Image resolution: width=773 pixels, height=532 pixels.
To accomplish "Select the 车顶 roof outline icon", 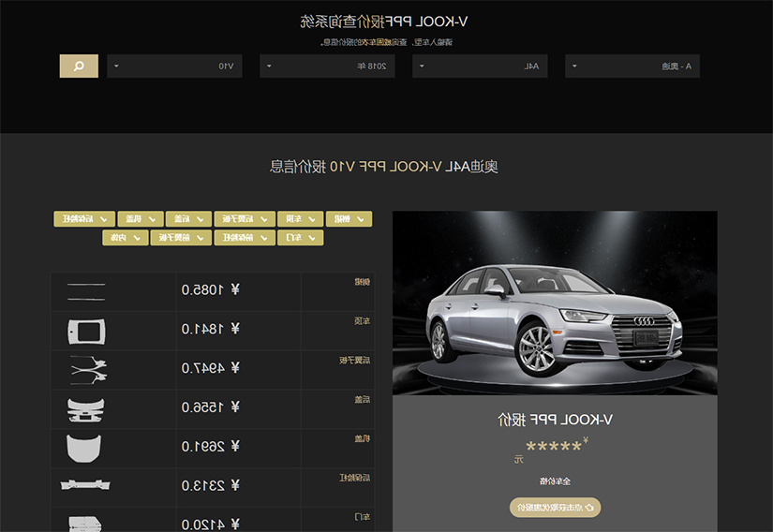I will click(87, 332).
